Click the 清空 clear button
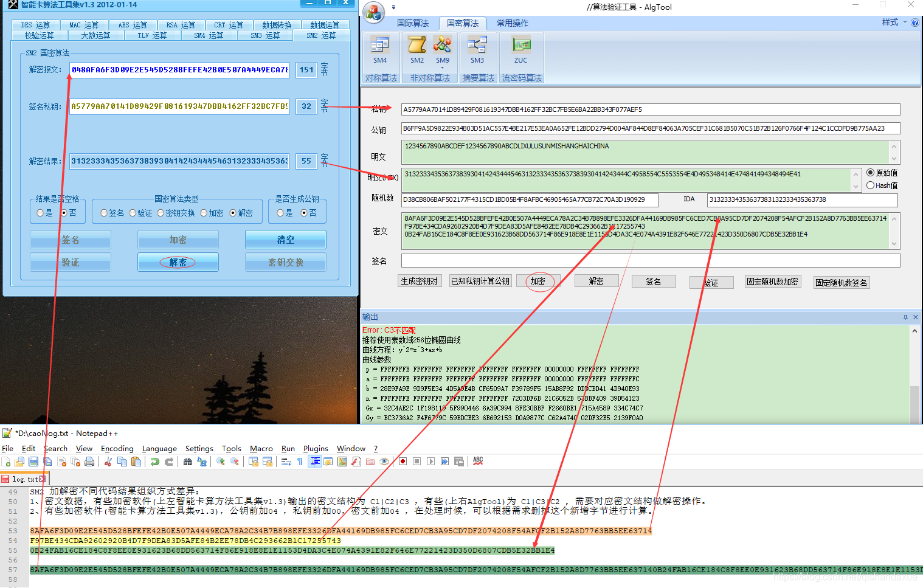This screenshot has height=588, width=923. pyautogui.click(x=286, y=240)
